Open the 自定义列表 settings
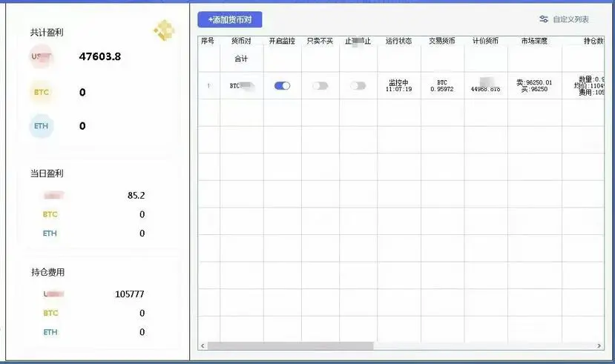This screenshot has height=364, width=615. click(564, 19)
